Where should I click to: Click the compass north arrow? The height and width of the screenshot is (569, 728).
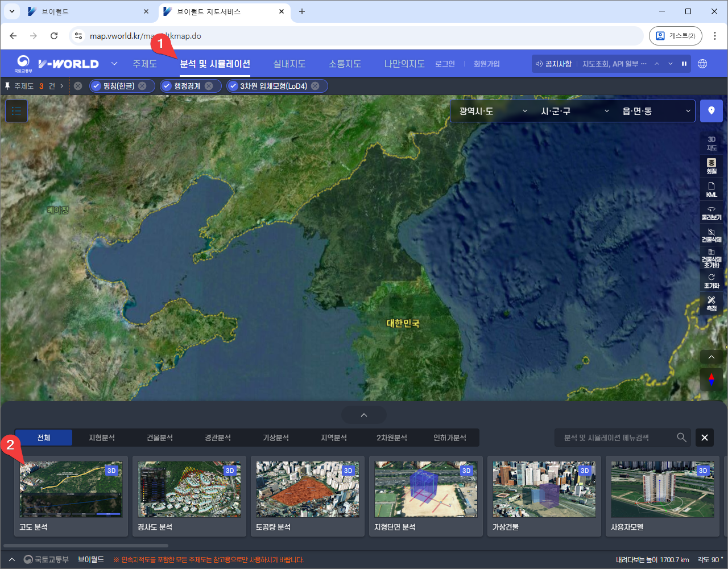click(711, 378)
